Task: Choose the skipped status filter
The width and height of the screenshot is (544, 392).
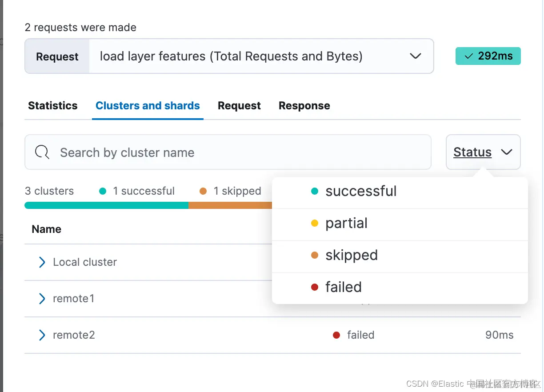Action: [x=351, y=255]
